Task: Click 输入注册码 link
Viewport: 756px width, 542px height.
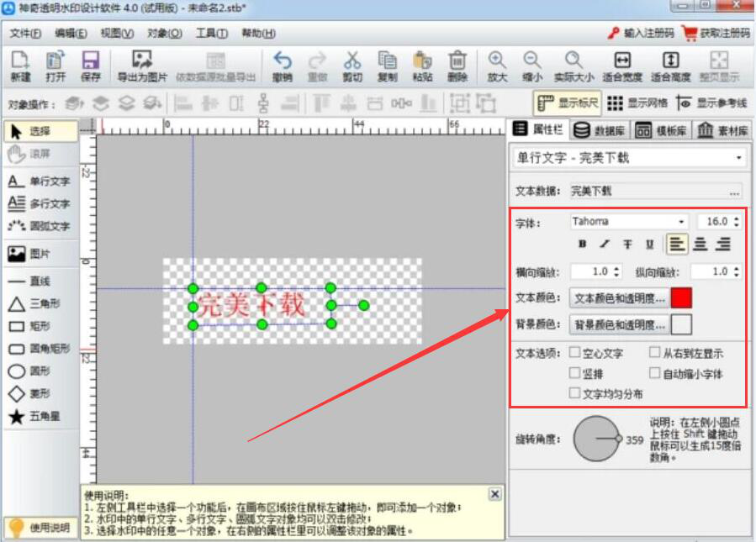Action: pyautogui.click(x=641, y=33)
